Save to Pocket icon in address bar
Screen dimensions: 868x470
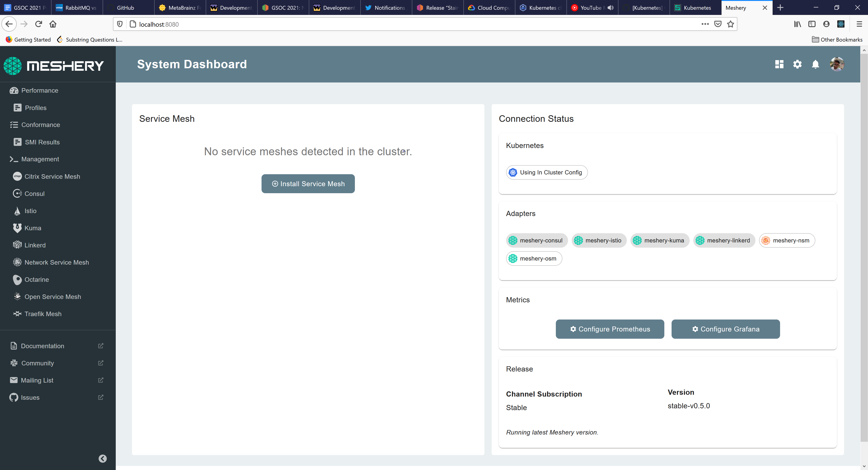pyautogui.click(x=718, y=24)
